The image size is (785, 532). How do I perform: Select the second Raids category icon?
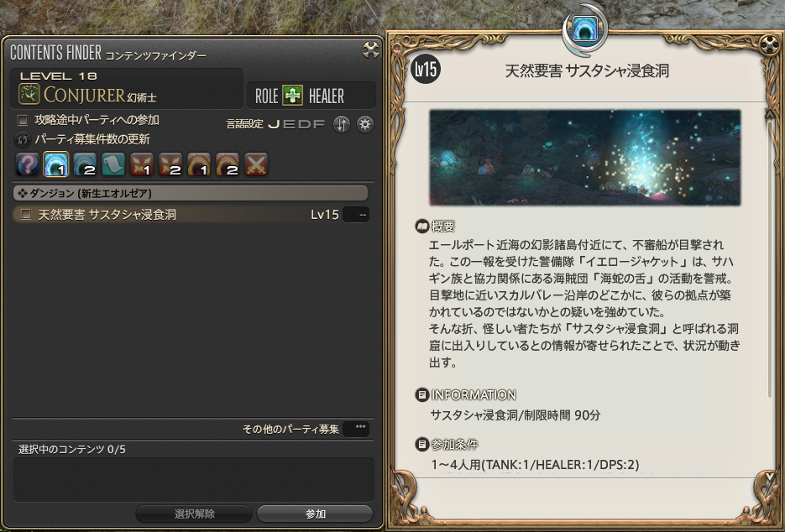[228, 164]
